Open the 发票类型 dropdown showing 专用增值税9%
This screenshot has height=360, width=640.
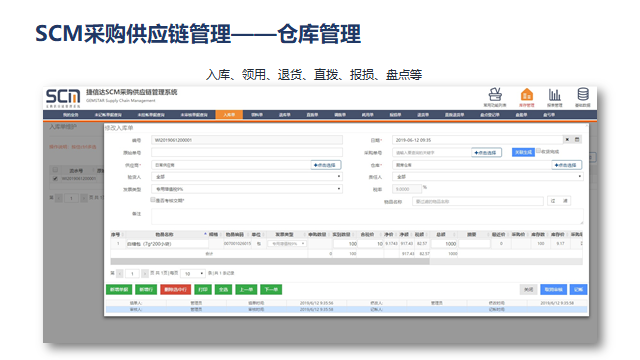(247, 189)
